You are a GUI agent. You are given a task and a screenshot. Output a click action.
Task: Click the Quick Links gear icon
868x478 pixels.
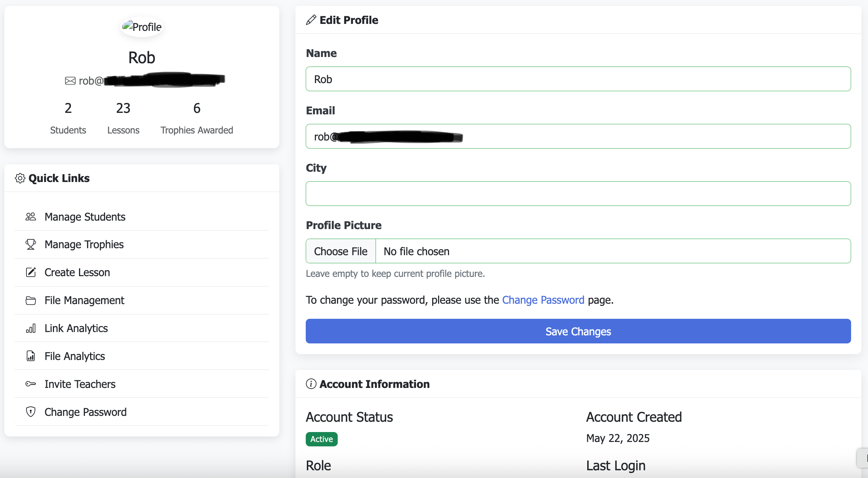pos(20,178)
